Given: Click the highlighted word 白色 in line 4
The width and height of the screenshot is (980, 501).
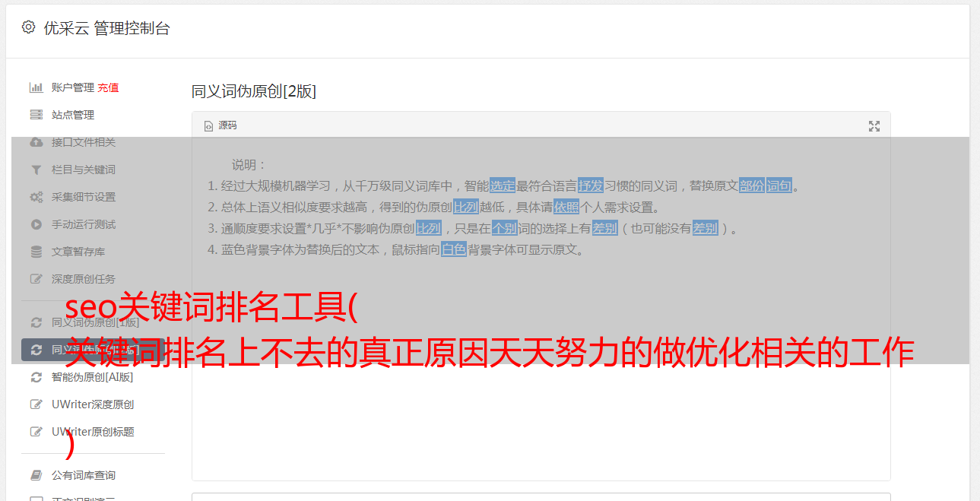Looking at the screenshot, I should (454, 249).
